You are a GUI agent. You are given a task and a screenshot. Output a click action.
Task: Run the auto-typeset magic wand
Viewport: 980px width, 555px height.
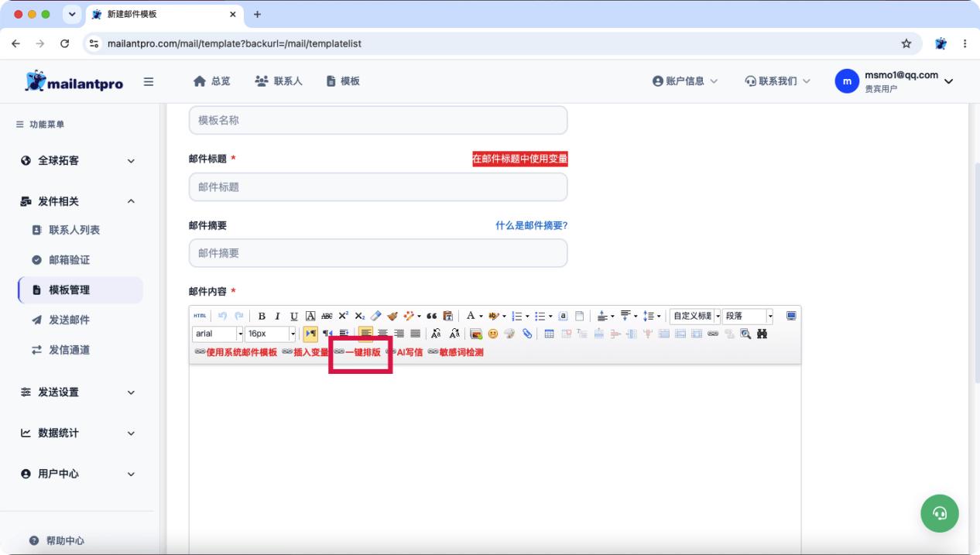pyautogui.click(x=408, y=316)
